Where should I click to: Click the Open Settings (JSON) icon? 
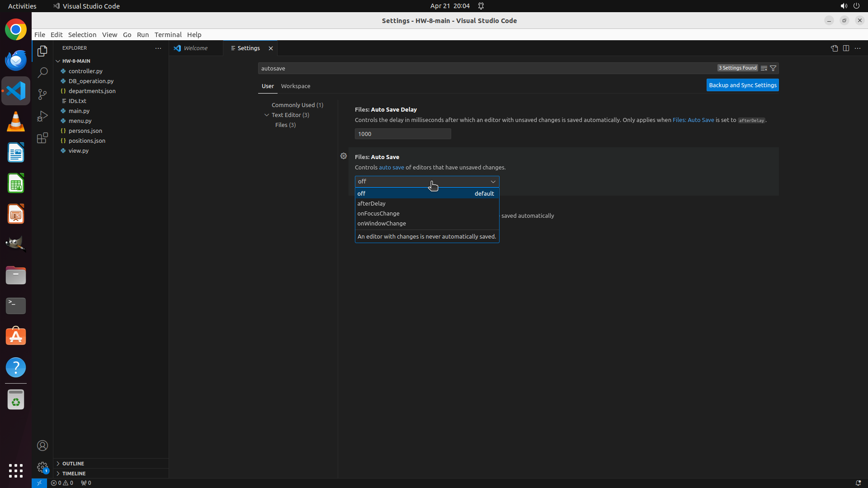(834, 48)
